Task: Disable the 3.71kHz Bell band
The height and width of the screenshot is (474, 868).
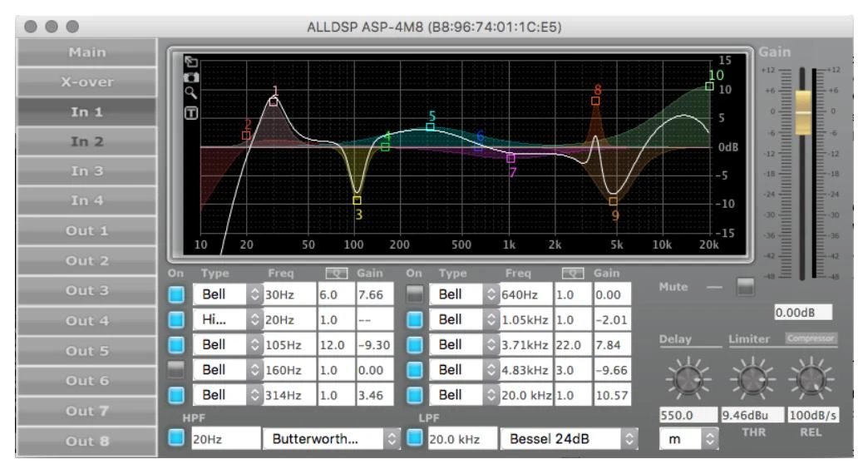Action: click(x=415, y=345)
